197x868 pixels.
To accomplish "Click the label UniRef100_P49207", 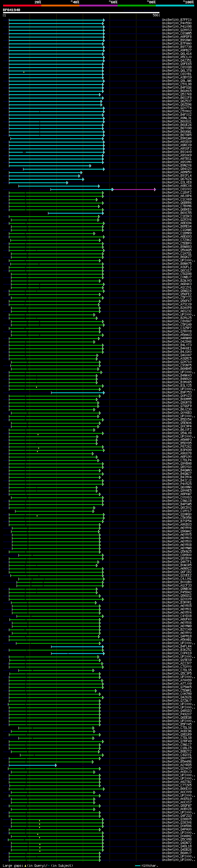I will pyautogui.click(x=177, y=714).
